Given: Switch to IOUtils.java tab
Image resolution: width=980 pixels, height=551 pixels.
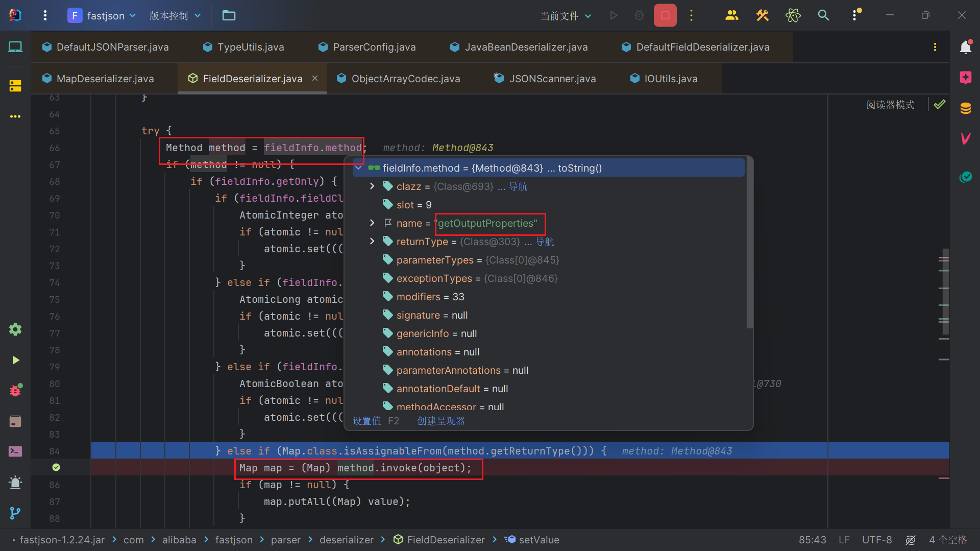Looking at the screenshot, I should pos(664,79).
